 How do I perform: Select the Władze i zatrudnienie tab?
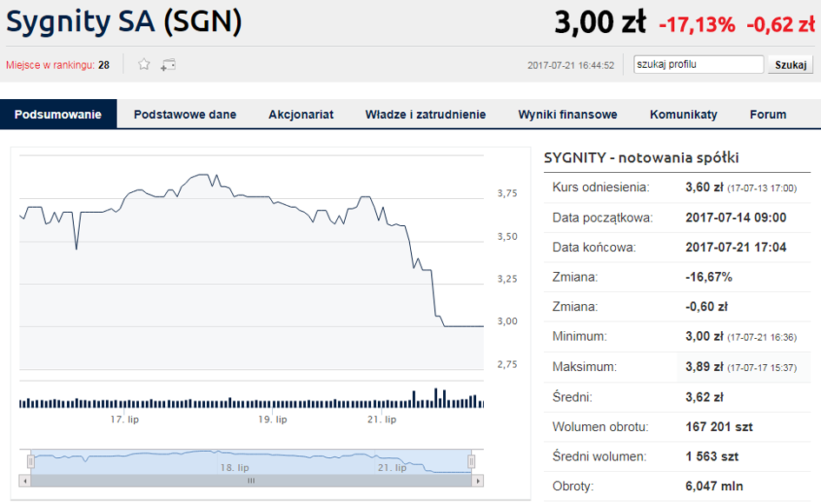[426, 114]
